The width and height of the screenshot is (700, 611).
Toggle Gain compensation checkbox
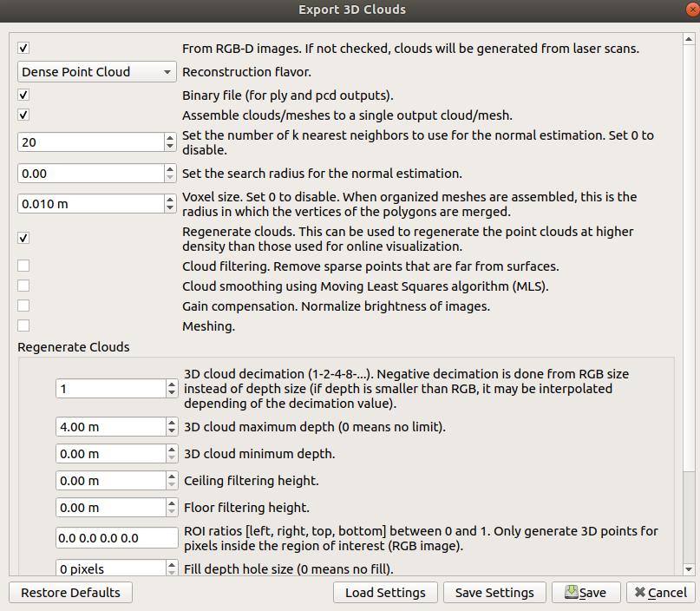coord(23,306)
